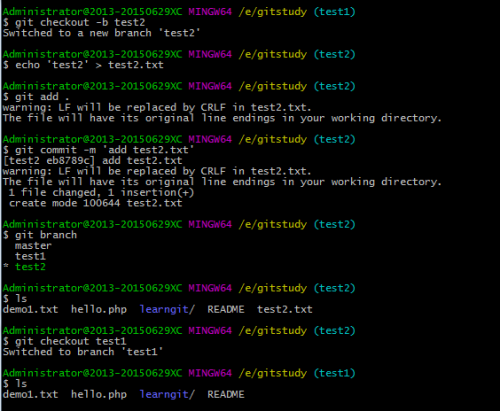Select the green '* test2' current branch entry
The image size is (500, 411).
(24, 267)
